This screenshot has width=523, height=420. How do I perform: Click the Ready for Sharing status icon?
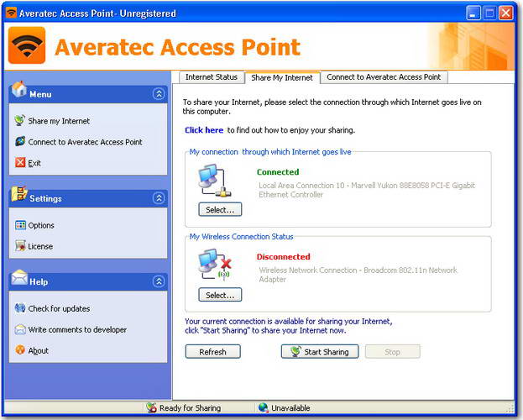tap(151, 407)
